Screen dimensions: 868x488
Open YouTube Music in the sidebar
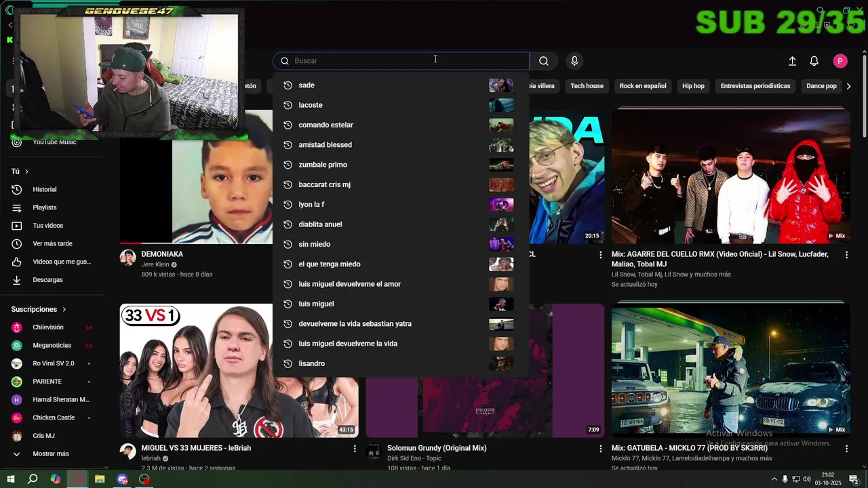[x=54, y=142]
